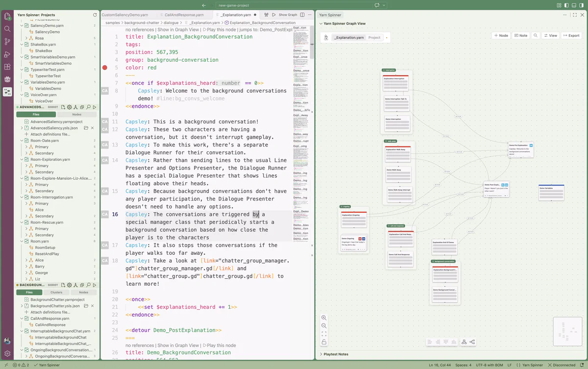
Task: Open the graph search magnifier button
Action: click(x=535, y=36)
